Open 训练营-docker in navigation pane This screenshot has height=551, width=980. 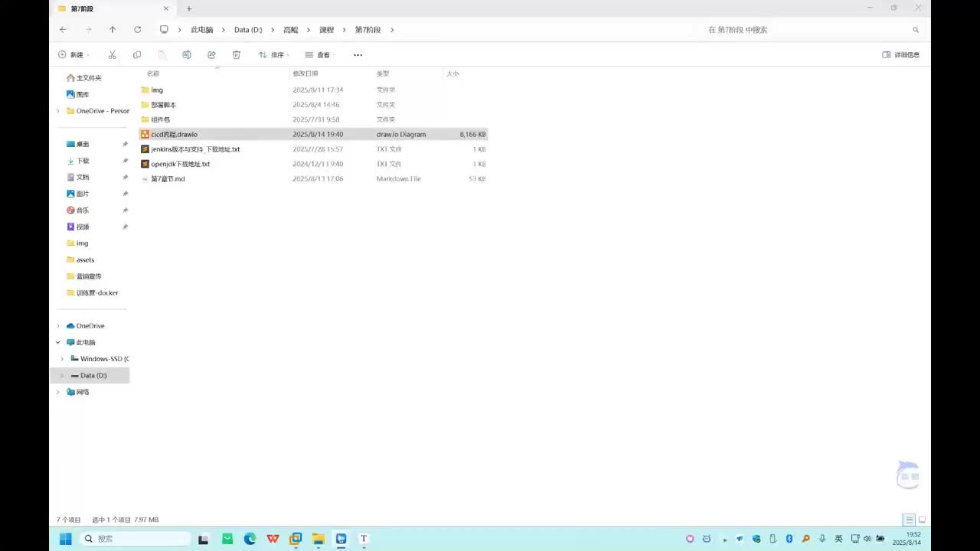97,293
